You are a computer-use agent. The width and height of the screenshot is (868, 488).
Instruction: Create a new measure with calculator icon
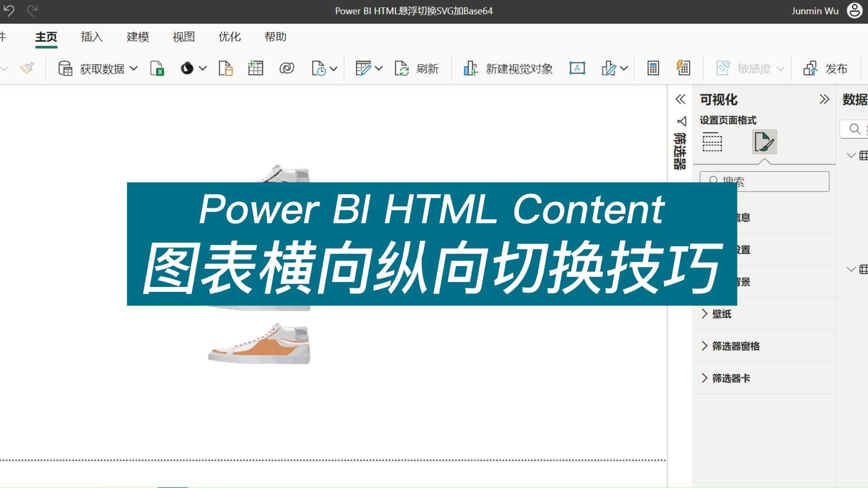click(653, 68)
